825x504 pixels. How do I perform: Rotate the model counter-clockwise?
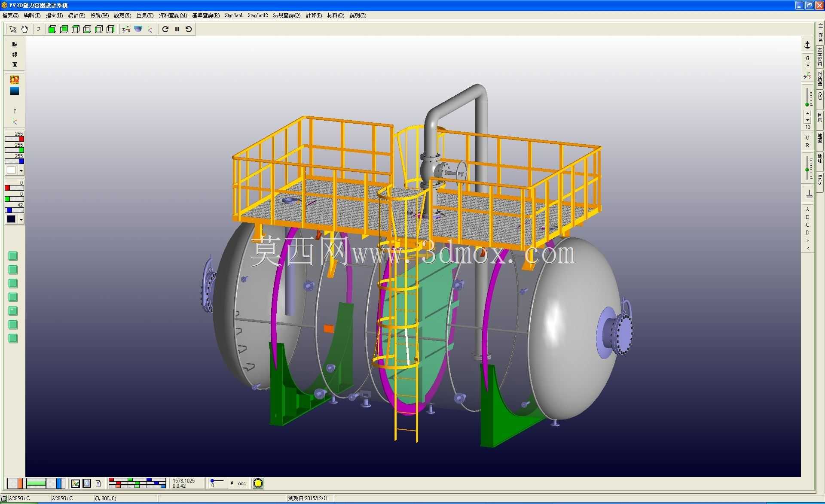tap(189, 29)
